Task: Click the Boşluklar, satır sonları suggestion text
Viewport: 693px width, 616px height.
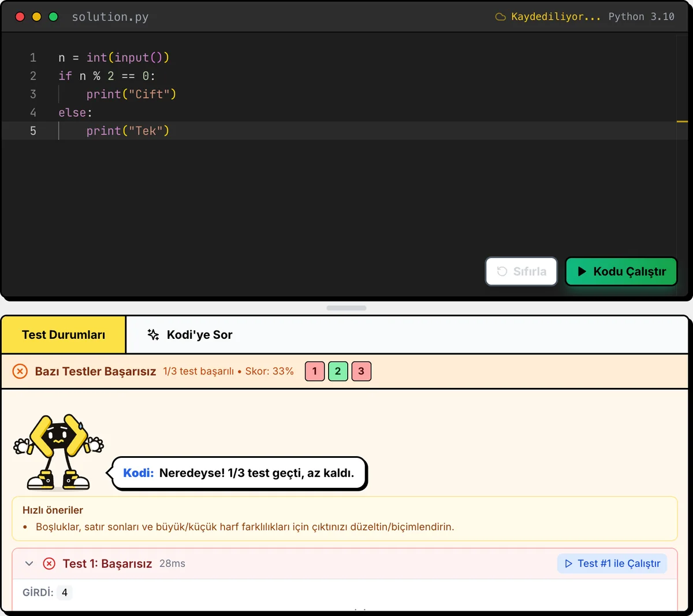Action: pyautogui.click(x=245, y=527)
